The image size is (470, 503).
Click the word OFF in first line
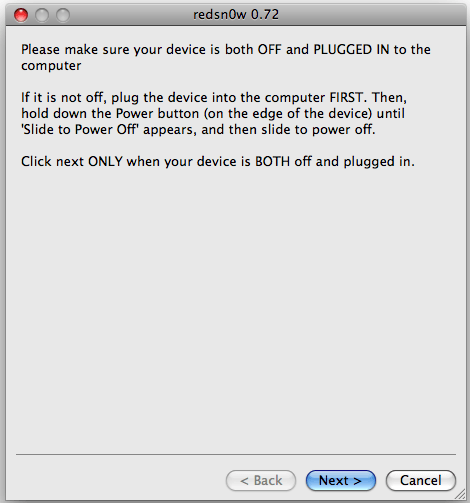pyautogui.click(x=270, y=49)
